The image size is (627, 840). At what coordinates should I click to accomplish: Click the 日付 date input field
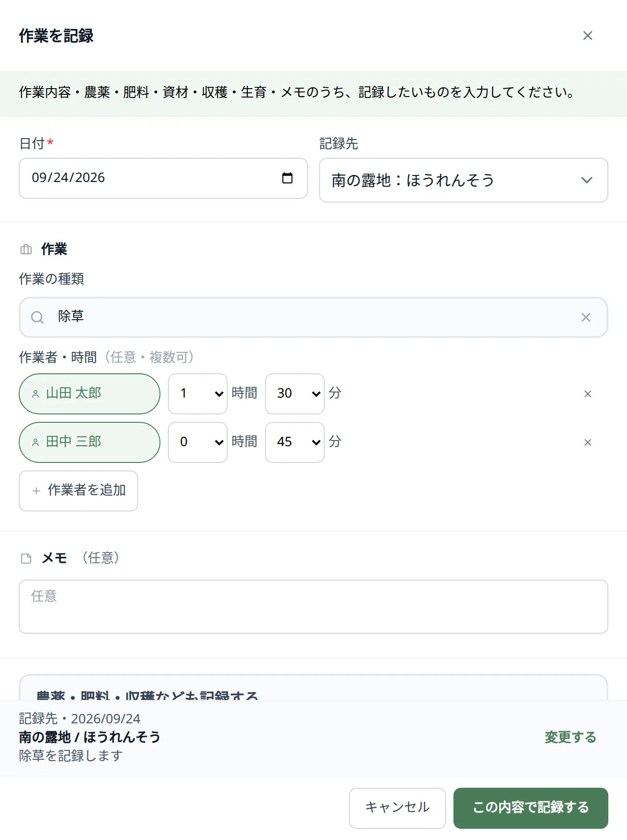point(163,178)
